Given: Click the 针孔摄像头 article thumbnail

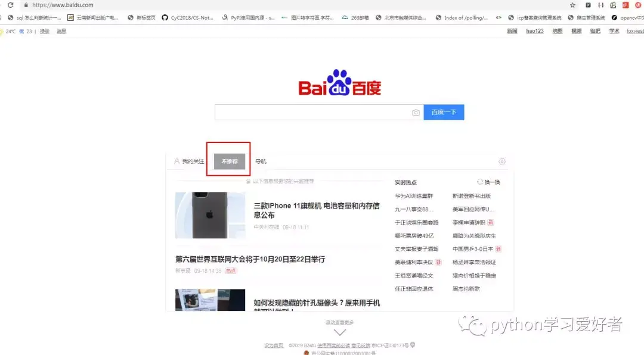Looking at the screenshot, I should click(210, 300).
